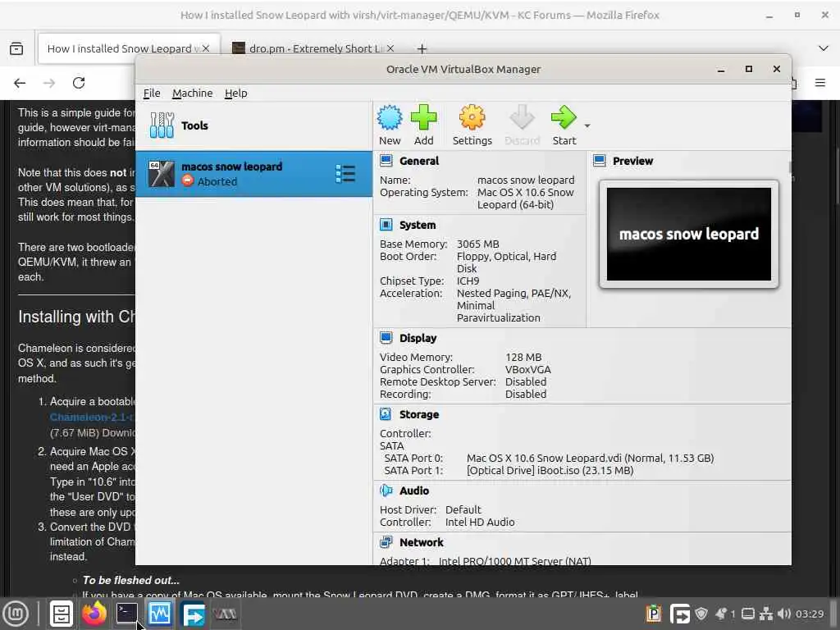Click the Audio section speaker icon
The height and width of the screenshot is (630, 840).
point(386,491)
